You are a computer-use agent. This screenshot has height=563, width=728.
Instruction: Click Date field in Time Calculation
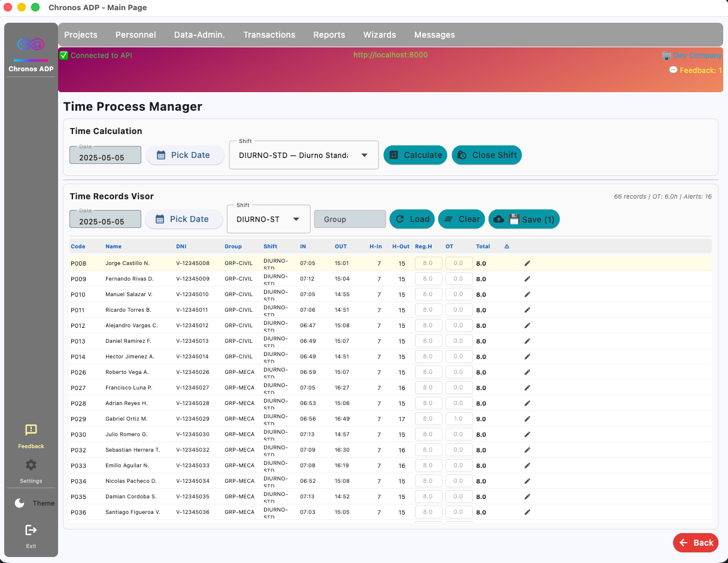105,155
